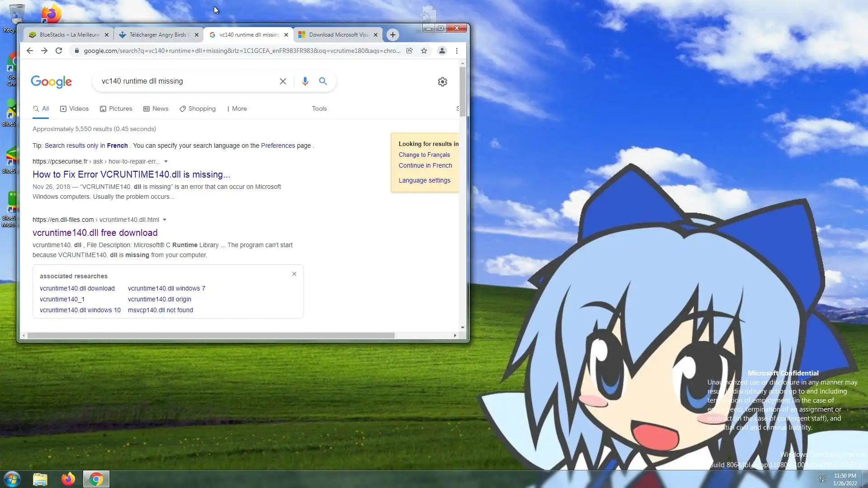Open Google quick settings gear icon
Screen dimensions: 868x488
coord(443,82)
